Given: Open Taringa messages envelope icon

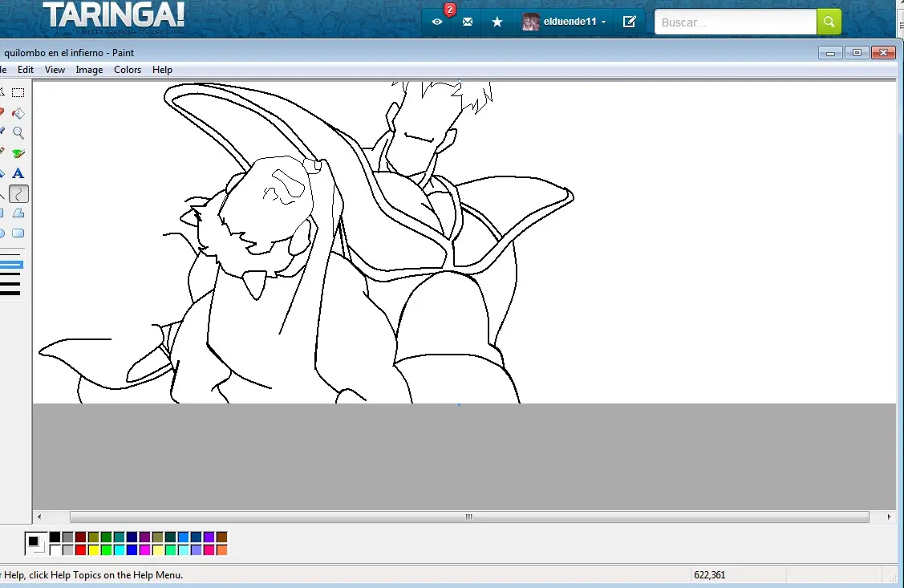Looking at the screenshot, I should (x=468, y=22).
